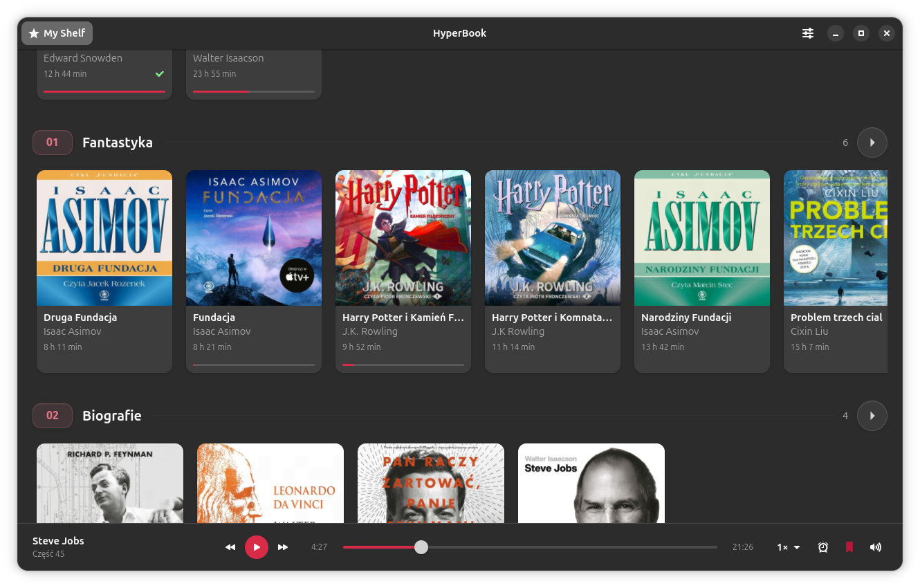Skip backward with the rewind button

(x=230, y=547)
